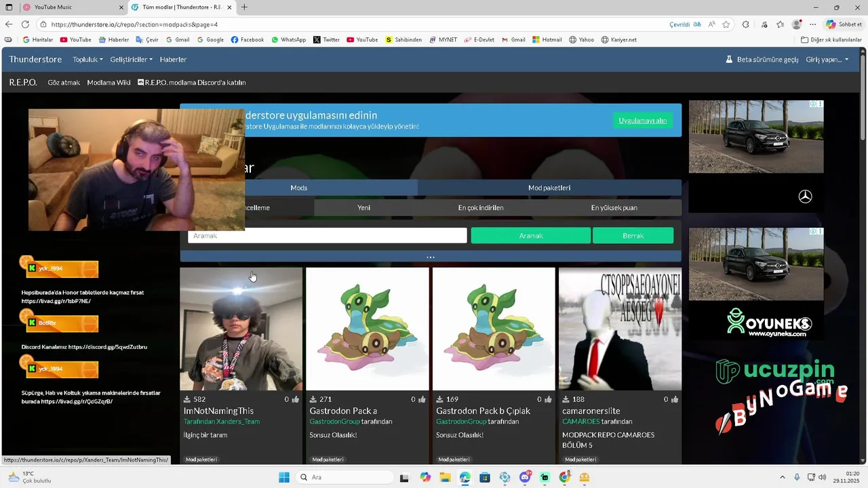
Task: Open the ImNotNamingThis title link
Action: point(218,411)
